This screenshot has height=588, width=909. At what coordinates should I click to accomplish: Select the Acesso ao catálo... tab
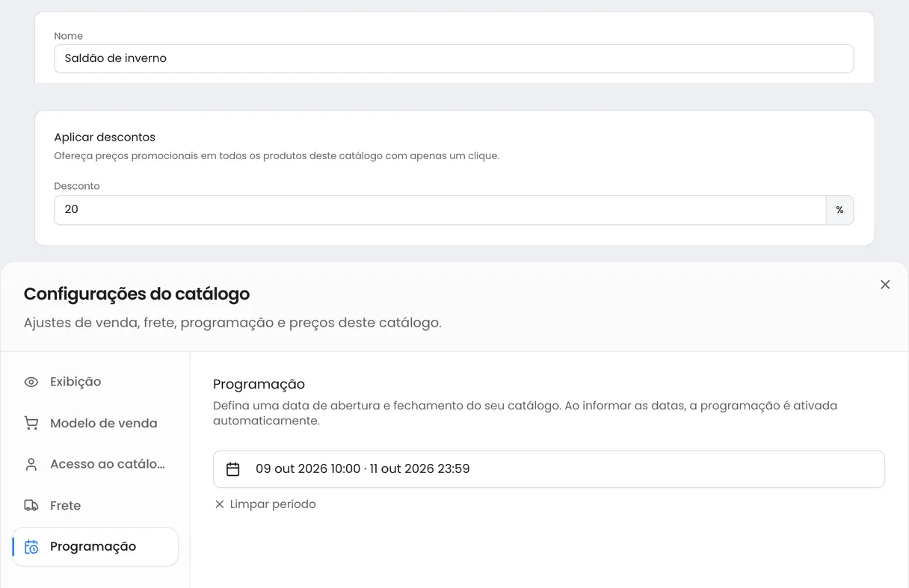[x=95, y=464]
